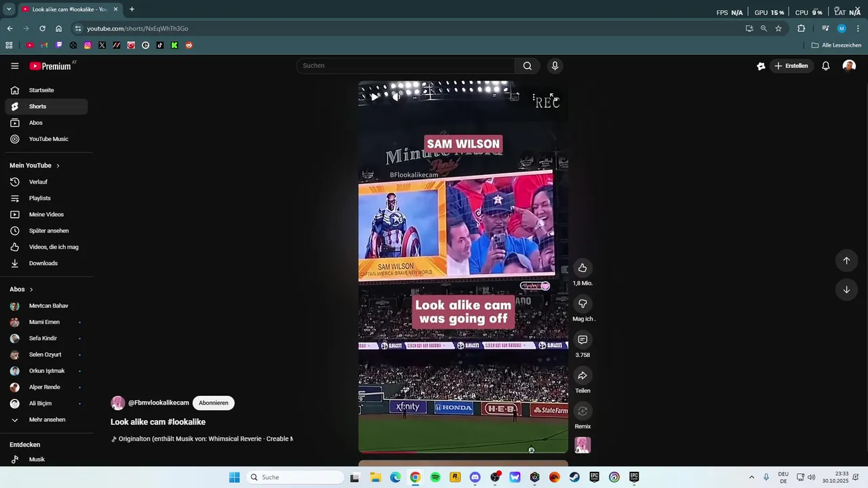
Task: Seek using the red video progress bar
Action: coord(463,451)
